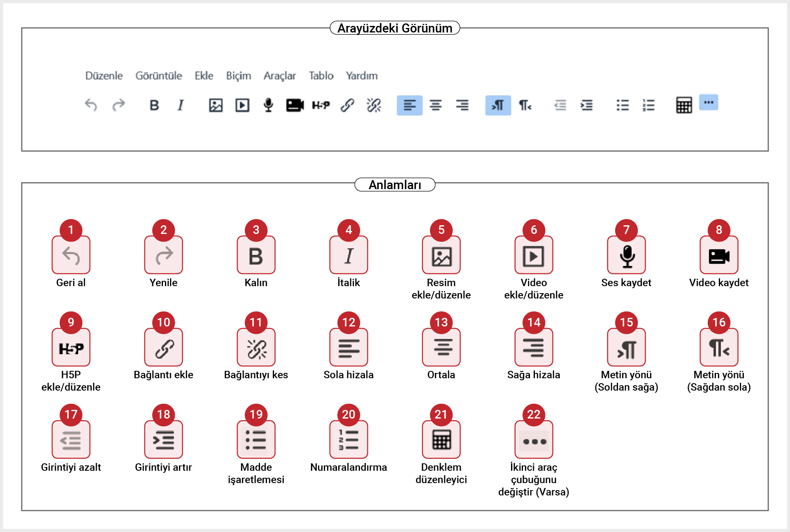790x532 pixels.
Task: Set right-to-left text direction in toolbar
Action: (x=525, y=105)
